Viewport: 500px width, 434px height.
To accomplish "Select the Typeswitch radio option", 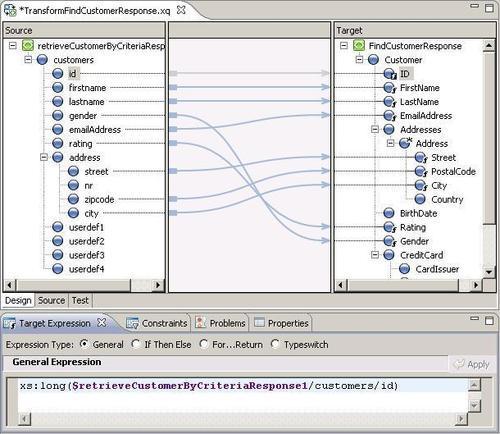I will point(275,344).
